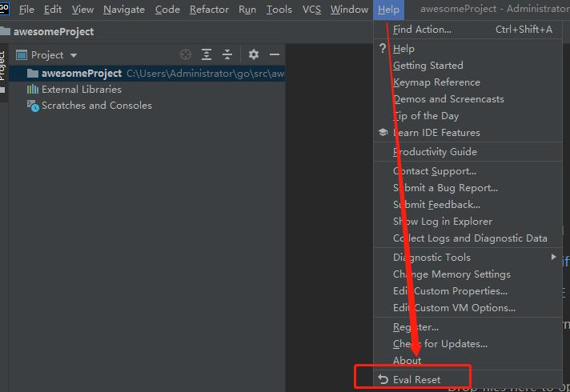
Task: Select Keymap Reference menu item
Action: tap(436, 82)
